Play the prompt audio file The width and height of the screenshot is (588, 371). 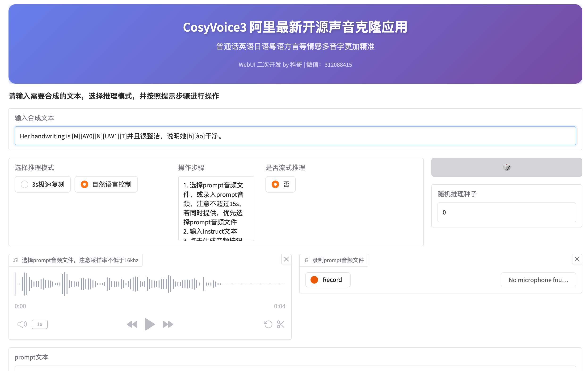(150, 324)
